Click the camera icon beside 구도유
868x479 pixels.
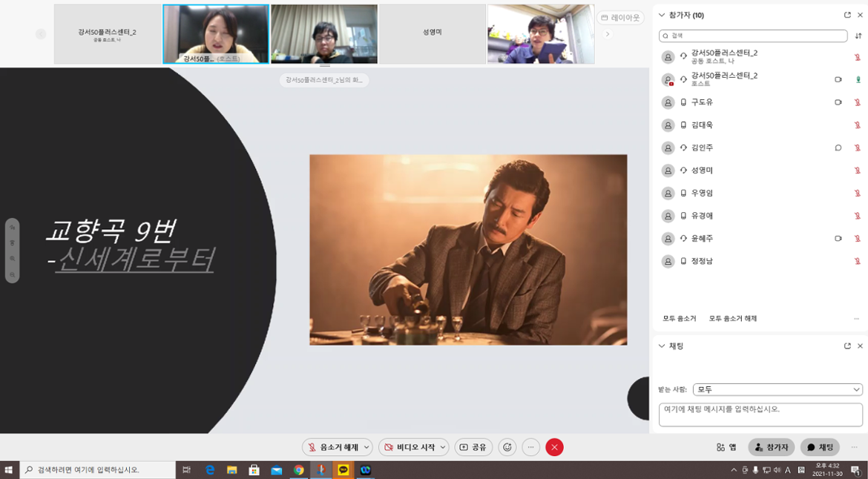coord(838,102)
